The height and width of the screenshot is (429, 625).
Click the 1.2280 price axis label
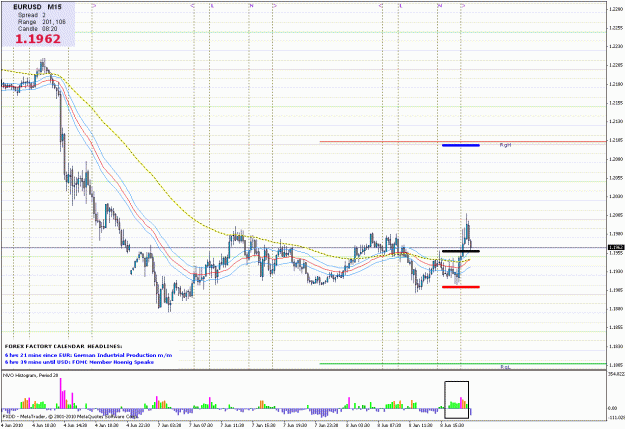tap(616, 9)
